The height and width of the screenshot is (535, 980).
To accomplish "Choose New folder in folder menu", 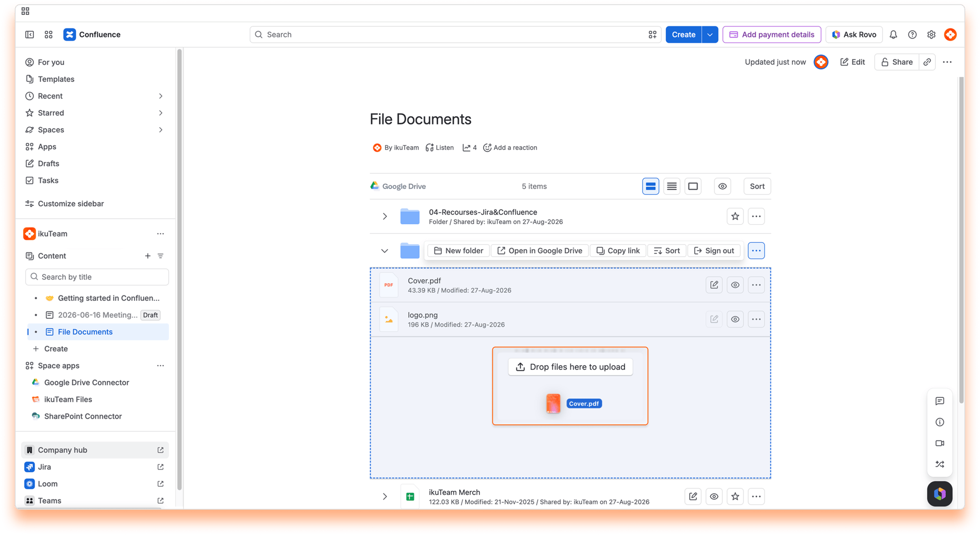I will click(458, 251).
